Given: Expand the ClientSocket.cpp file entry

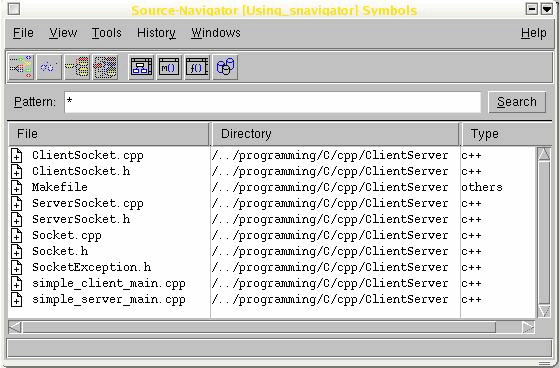Looking at the screenshot, I should [x=16, y=156].
